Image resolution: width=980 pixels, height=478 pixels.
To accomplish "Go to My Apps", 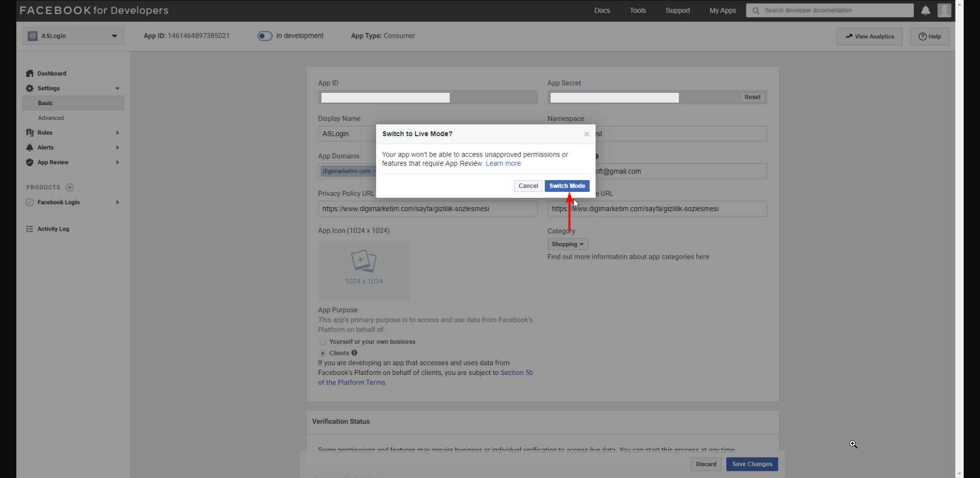I will coord(723,10).
